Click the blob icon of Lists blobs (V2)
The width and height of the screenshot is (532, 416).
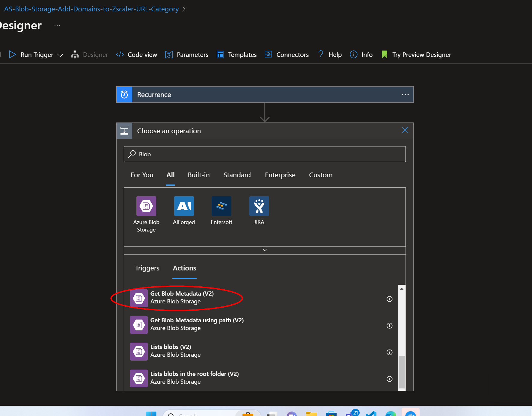(139, 352)
